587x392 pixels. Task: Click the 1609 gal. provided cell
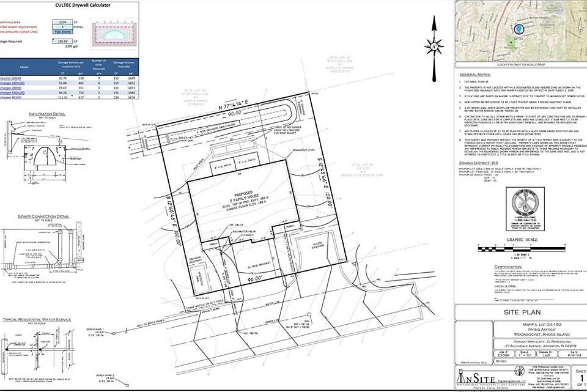point(131,78)
